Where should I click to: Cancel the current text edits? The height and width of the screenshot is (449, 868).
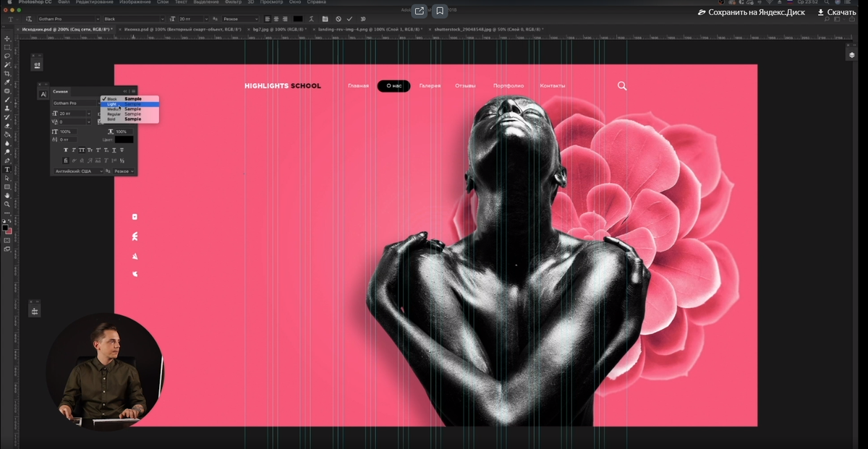(339, 19)
